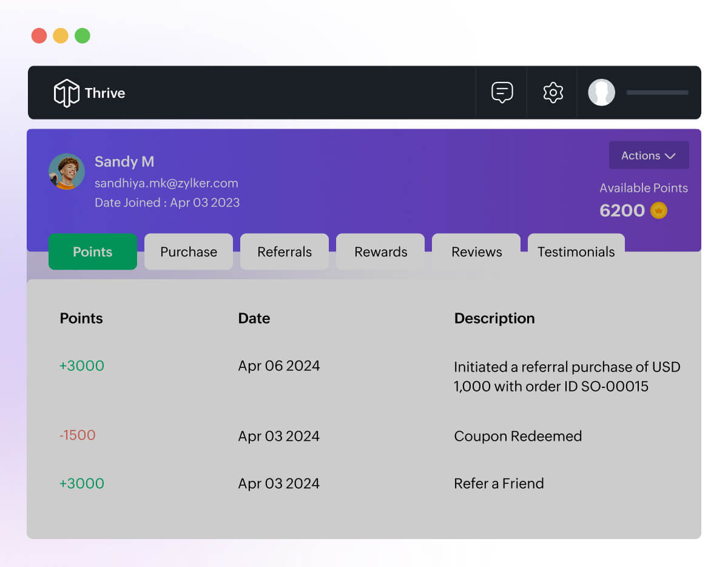
Task: Click the Points column header
Action: pos(81,319)
